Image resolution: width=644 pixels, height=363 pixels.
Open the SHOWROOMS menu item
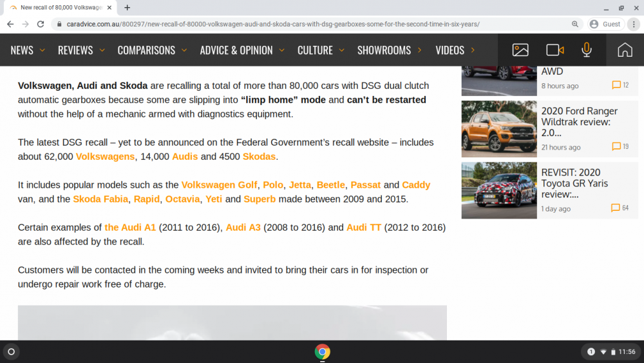click(x=384, y=50)
